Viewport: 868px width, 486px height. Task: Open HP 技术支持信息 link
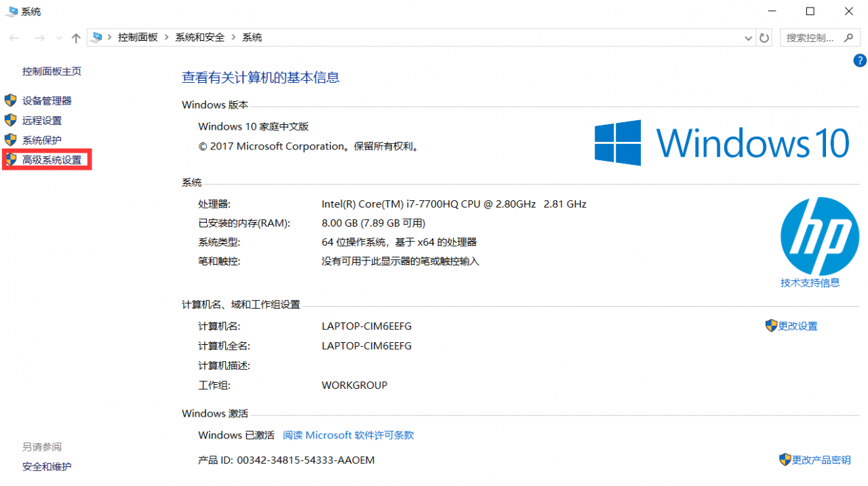pyautogui.click(x=810, y=283)
